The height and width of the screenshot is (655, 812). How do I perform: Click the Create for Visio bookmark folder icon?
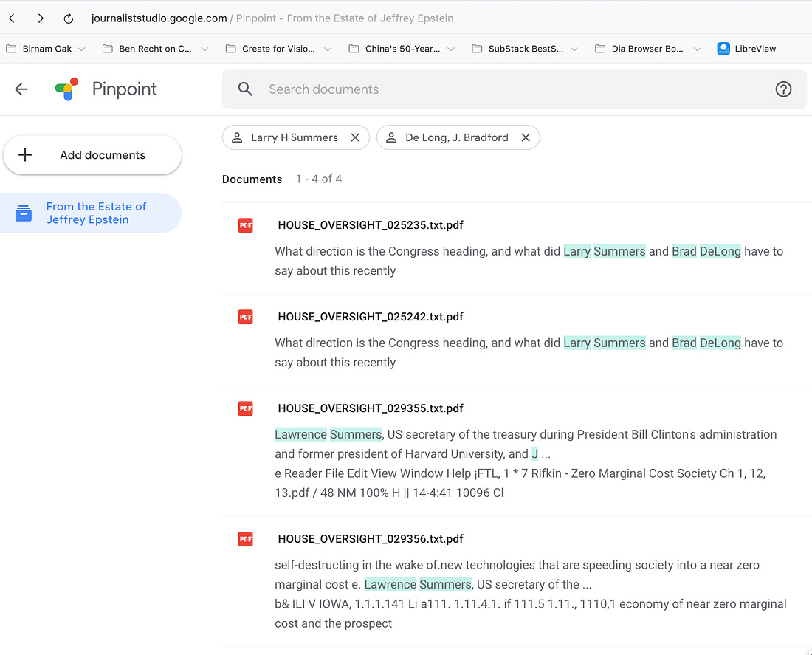230,49
